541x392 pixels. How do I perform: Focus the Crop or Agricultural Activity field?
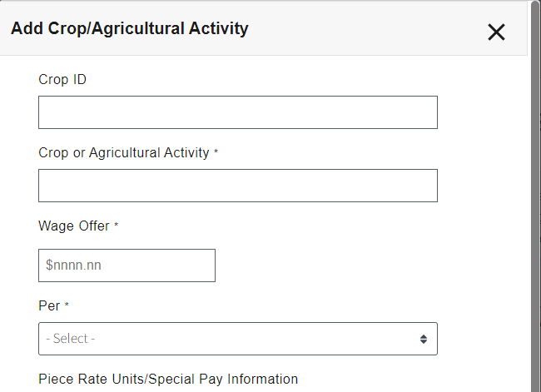click(x=237, y=186)
